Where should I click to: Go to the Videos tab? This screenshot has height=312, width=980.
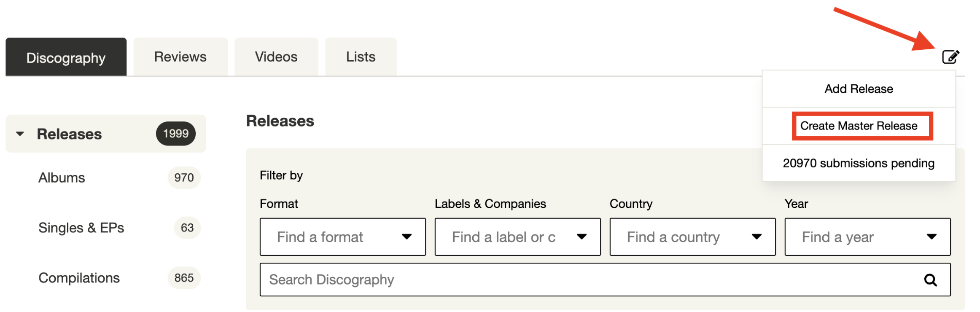point(276,57)
